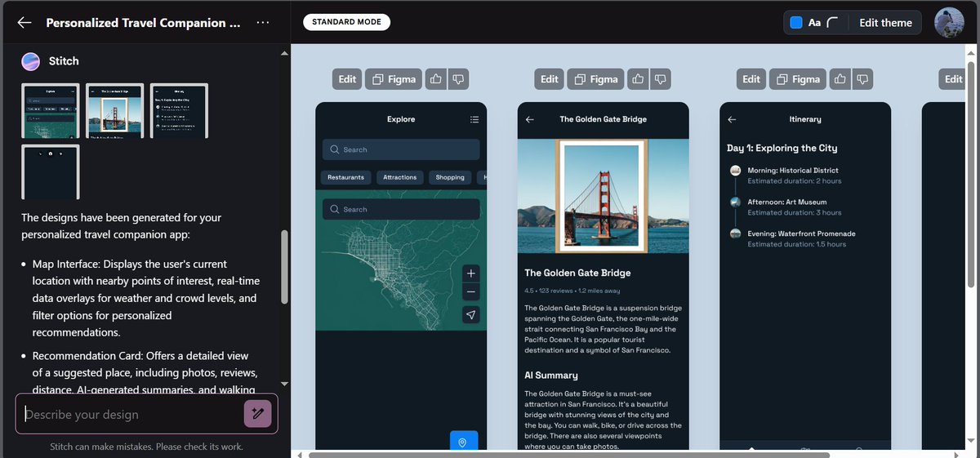980x458 pixels.
Task: Send prompt with the magic wand button
Action: tap(257, 414)
